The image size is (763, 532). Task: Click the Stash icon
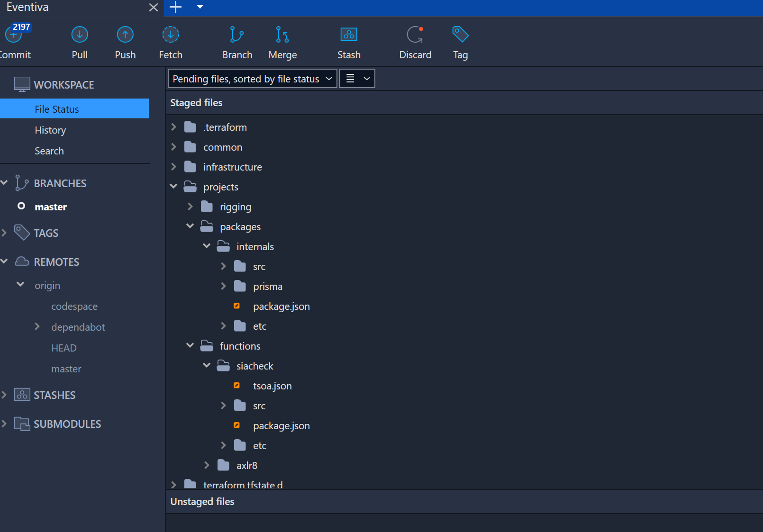tap(349, 35)
